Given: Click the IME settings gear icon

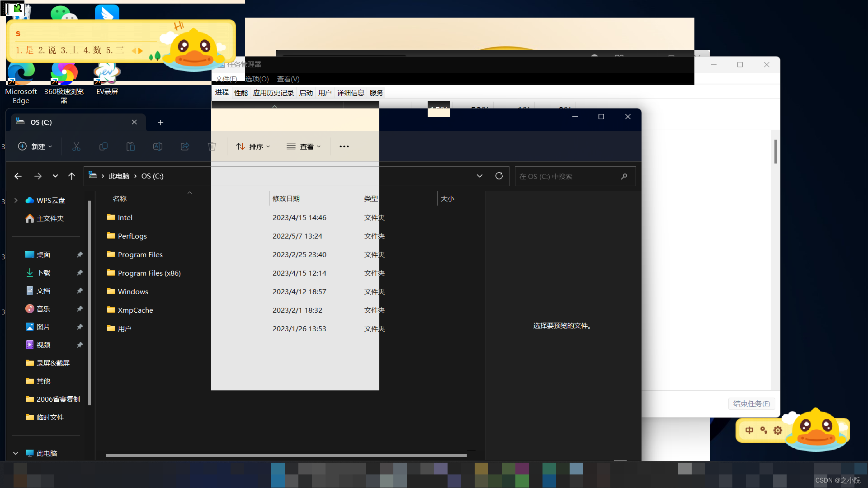Looking at the screenshot, I should 778,430.
